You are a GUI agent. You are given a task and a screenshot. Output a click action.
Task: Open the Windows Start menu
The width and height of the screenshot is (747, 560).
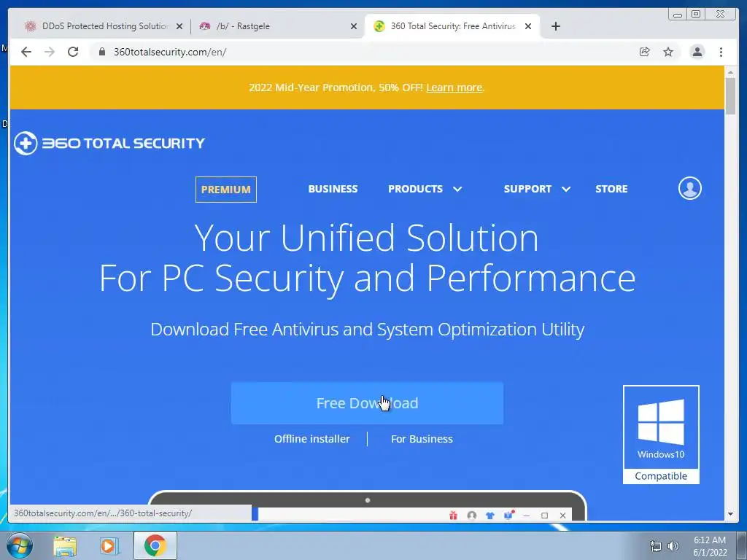(x=19, y=545)
